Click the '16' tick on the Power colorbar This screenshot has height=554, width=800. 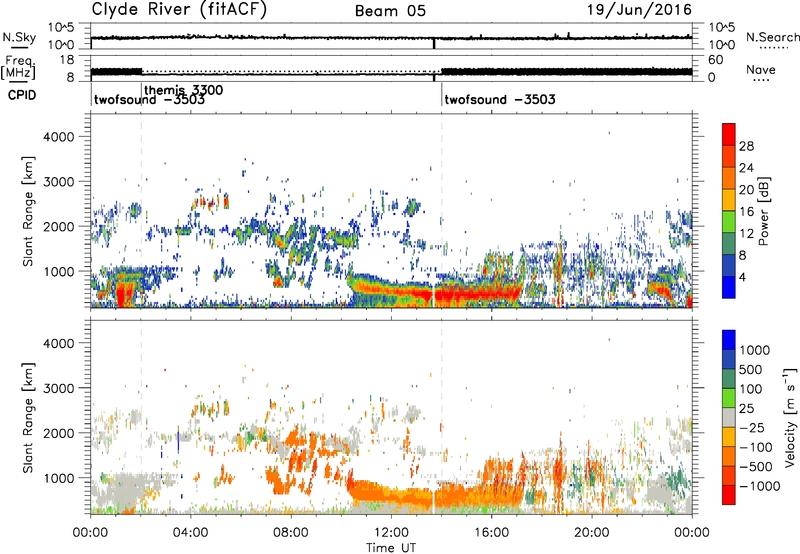pos(746,212)
